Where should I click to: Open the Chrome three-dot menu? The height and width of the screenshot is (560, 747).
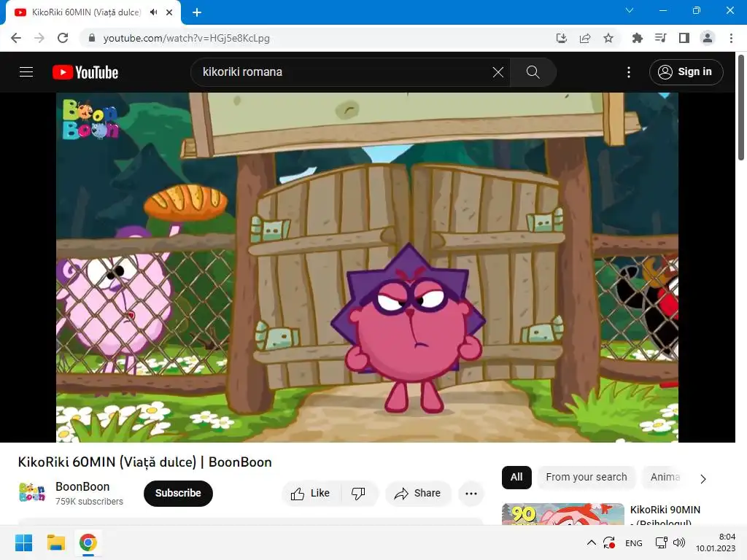click(x=731, y=38)
